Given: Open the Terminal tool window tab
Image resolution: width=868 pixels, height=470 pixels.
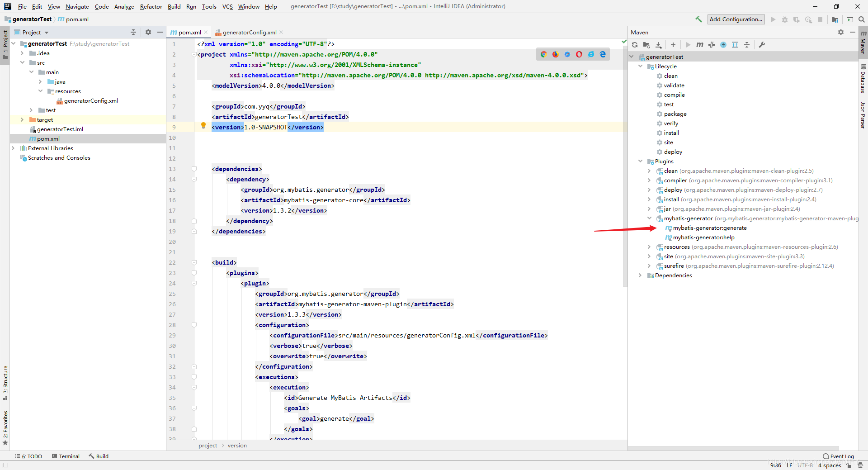Looking at the screenshot, I should tap(66, 456).
